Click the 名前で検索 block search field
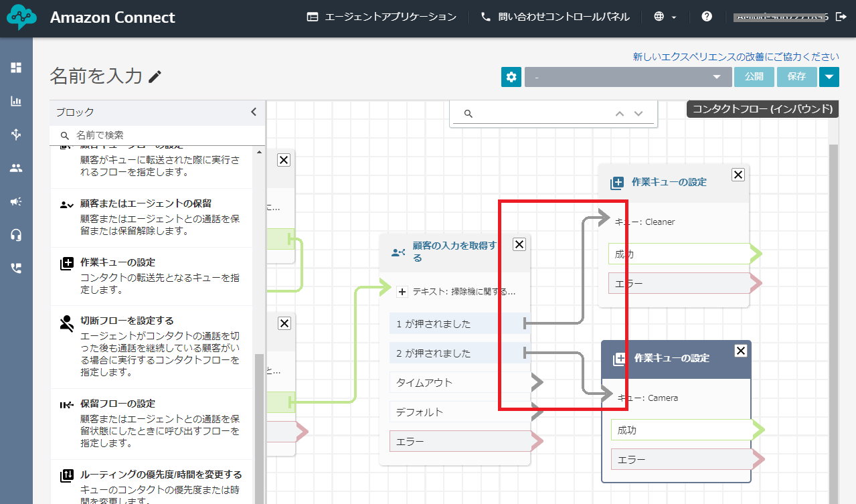The image size is (856, 504). click(x=157, y=135)
